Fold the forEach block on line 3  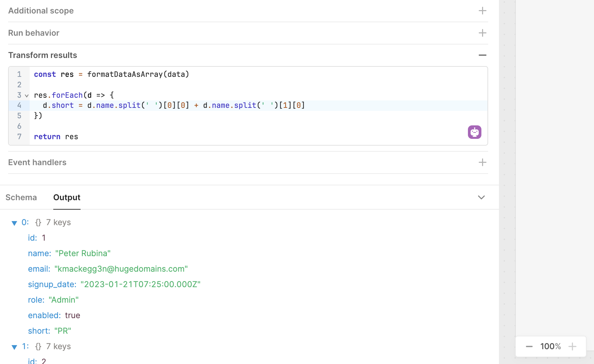click(x=27, y=96)
